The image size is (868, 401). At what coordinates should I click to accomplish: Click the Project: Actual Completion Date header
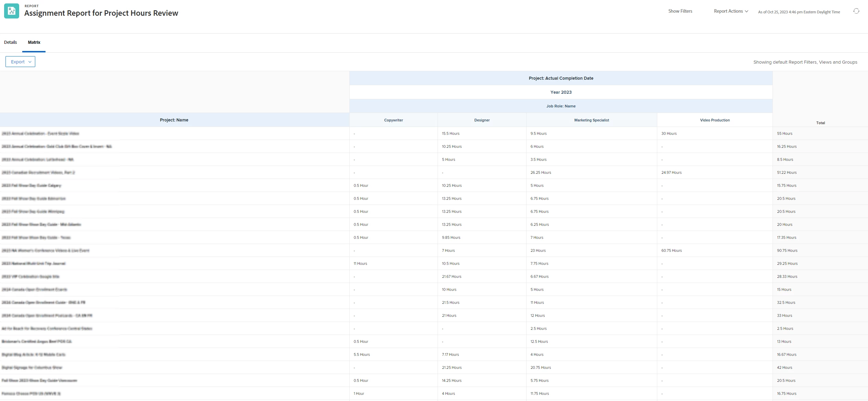561,78
